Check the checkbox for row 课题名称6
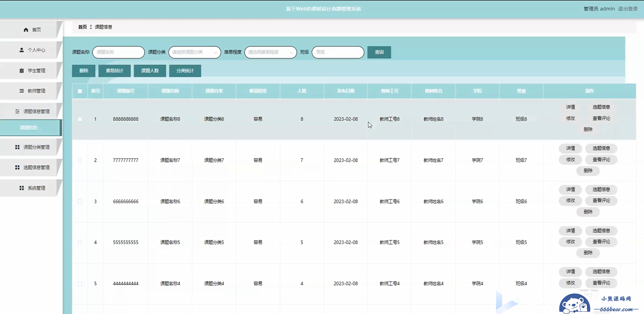Viewport: 644px width, 314px height. click(x=80, y=201)
